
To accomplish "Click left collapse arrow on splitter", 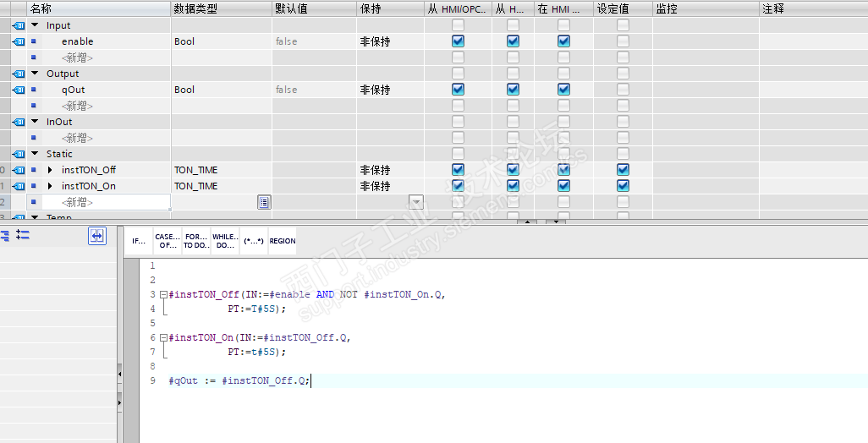I will coord(119,375).
